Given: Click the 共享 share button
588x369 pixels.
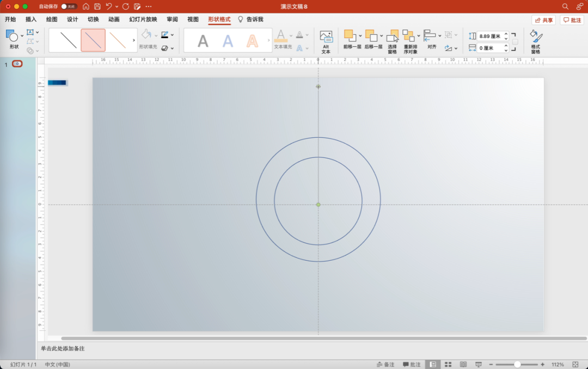Looking at the screenshot, I should 544,20.
